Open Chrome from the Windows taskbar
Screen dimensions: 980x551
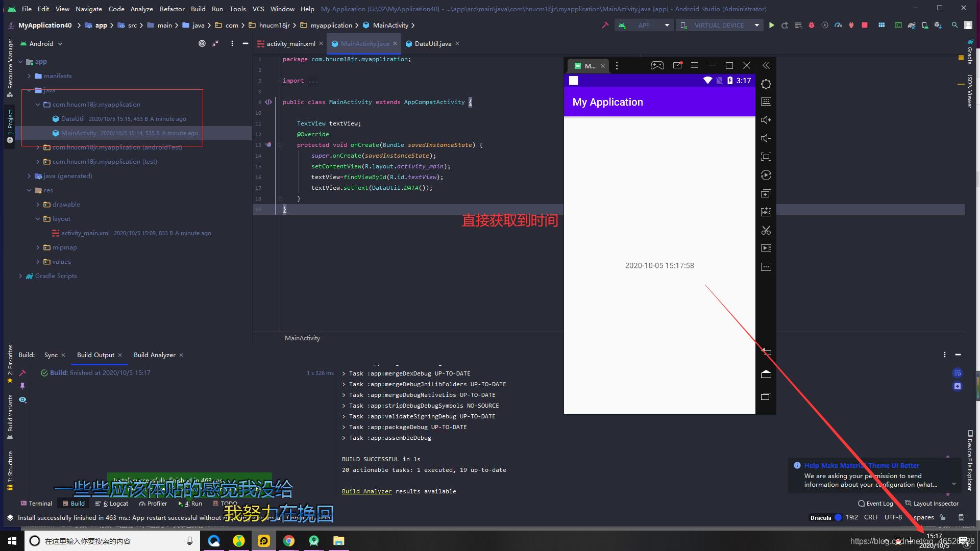[x=289, y=541]
